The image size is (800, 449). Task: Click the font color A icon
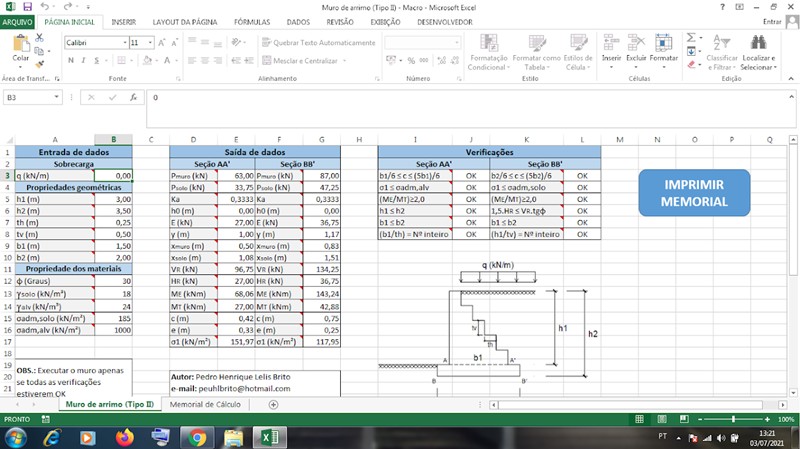pyautogui.click(x=167, y=60)
